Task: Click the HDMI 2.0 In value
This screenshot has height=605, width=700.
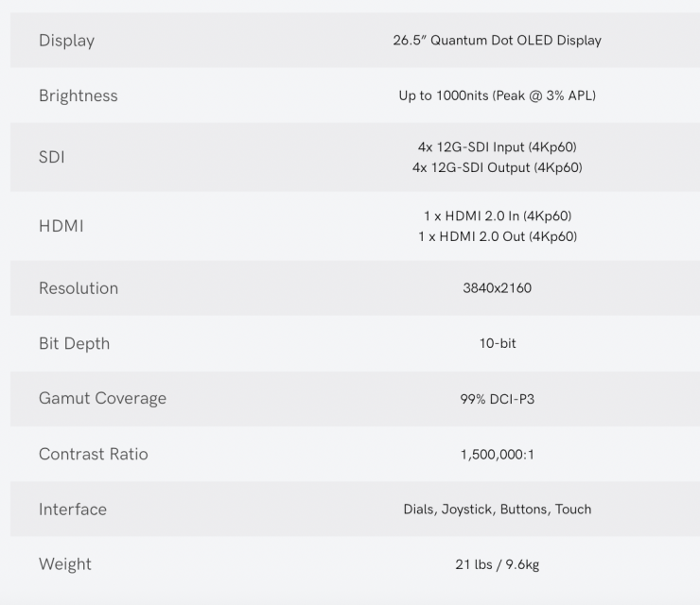Action: [x=497, y=216]
